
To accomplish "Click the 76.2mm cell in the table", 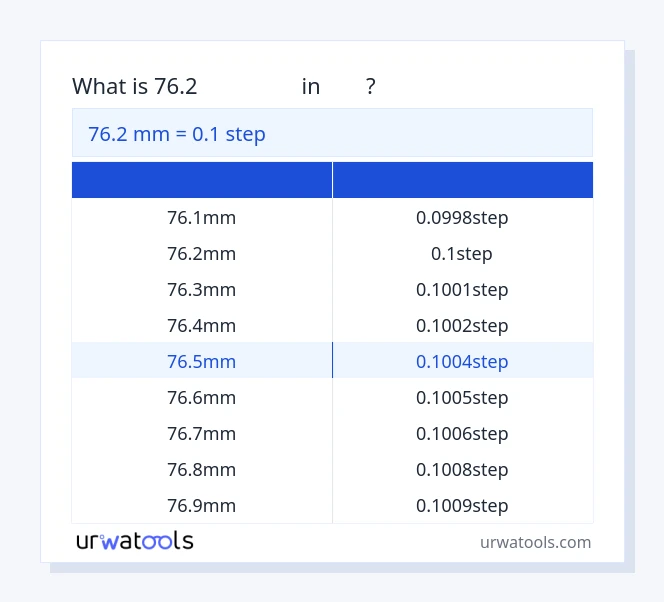I will (x=202, y=253).
